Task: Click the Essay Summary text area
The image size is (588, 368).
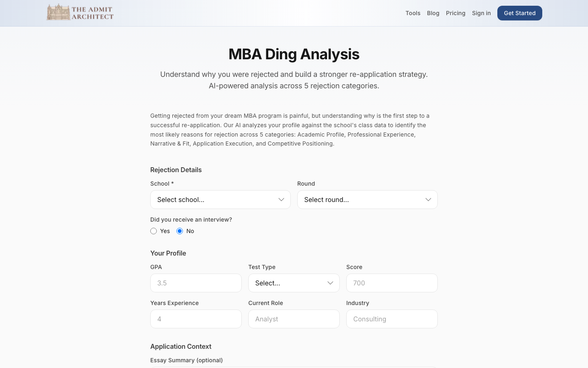Action: click(x=294, y=367)
